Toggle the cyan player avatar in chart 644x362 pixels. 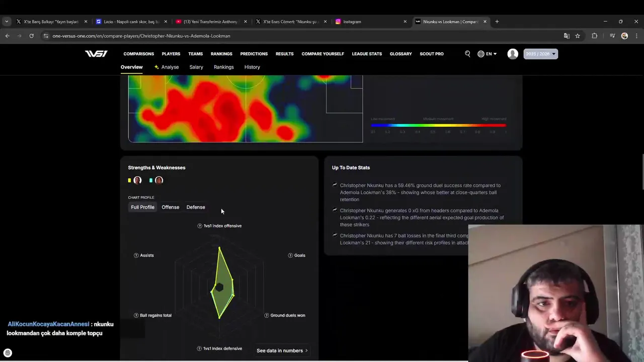click(159, 180)
